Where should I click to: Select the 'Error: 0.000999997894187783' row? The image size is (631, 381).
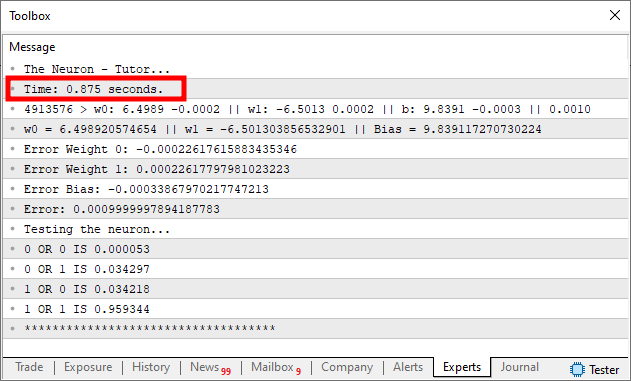[316, 209]
